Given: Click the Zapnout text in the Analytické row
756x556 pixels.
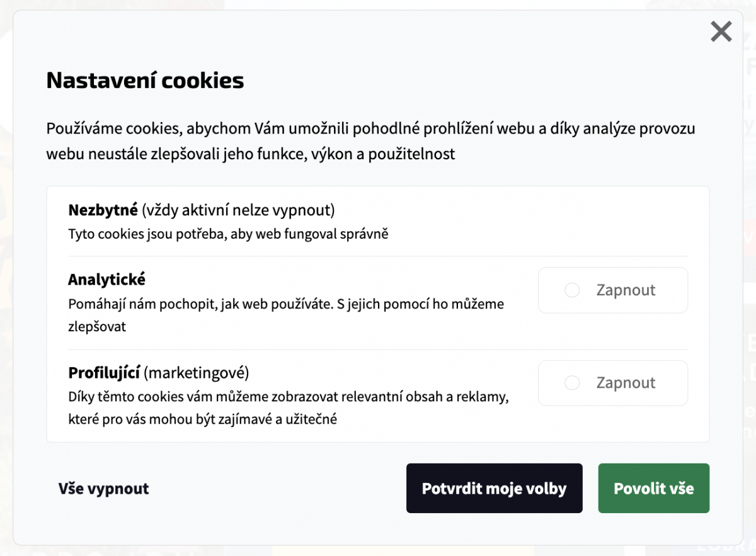Looking at the screenshot, I should [626, 290].
